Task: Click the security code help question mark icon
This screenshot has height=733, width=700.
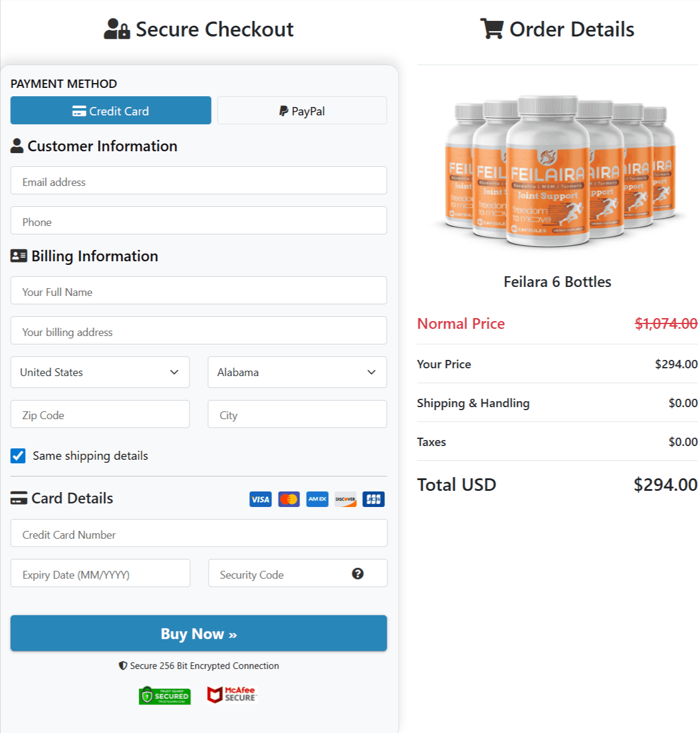Action: 357,573
